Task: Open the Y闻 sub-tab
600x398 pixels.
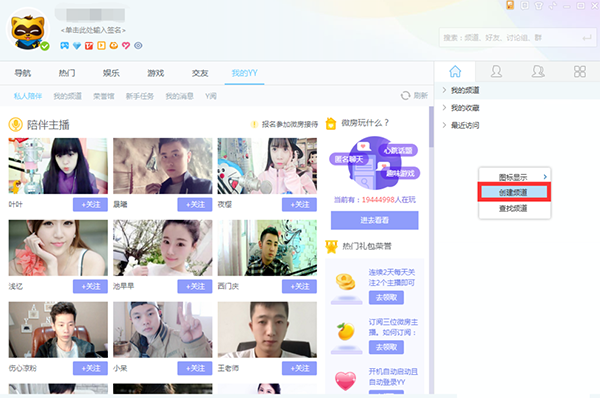Action: pyautogui.click(x=211, y=96)
